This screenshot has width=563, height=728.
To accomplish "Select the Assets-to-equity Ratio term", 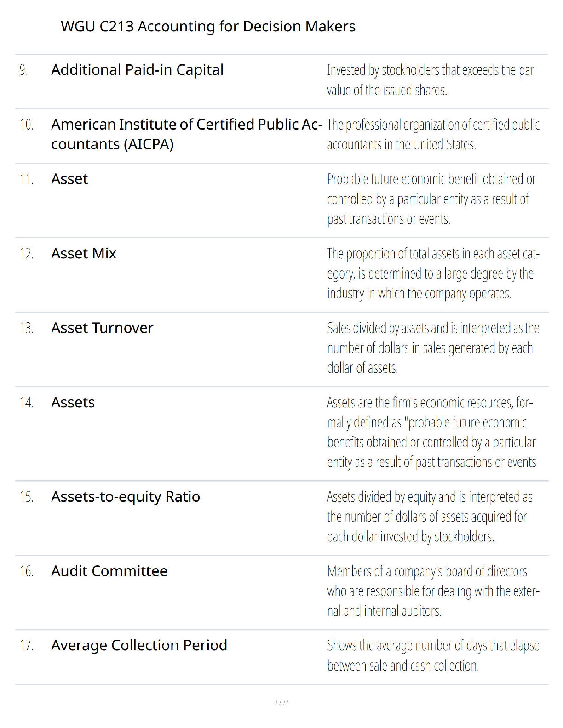I will (126, 497).
